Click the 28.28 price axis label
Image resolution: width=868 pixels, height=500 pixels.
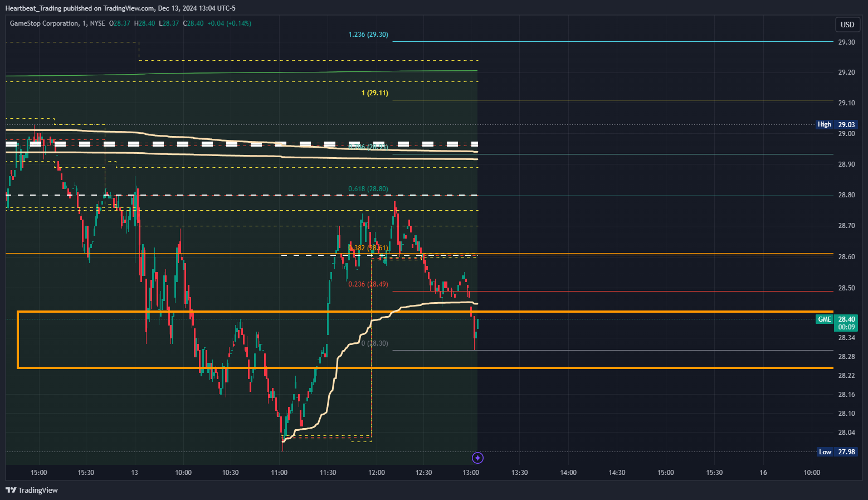pyautogui.click(x=846, y=357)
